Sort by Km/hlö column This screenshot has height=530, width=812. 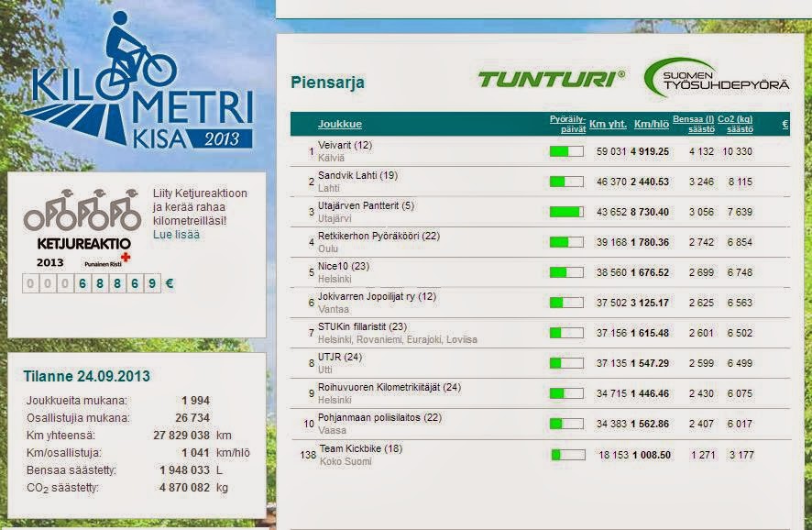(x=652, y=125)
